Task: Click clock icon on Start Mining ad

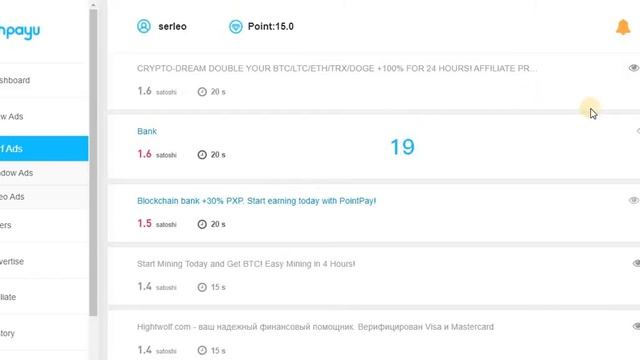Action: pos(202,287)
